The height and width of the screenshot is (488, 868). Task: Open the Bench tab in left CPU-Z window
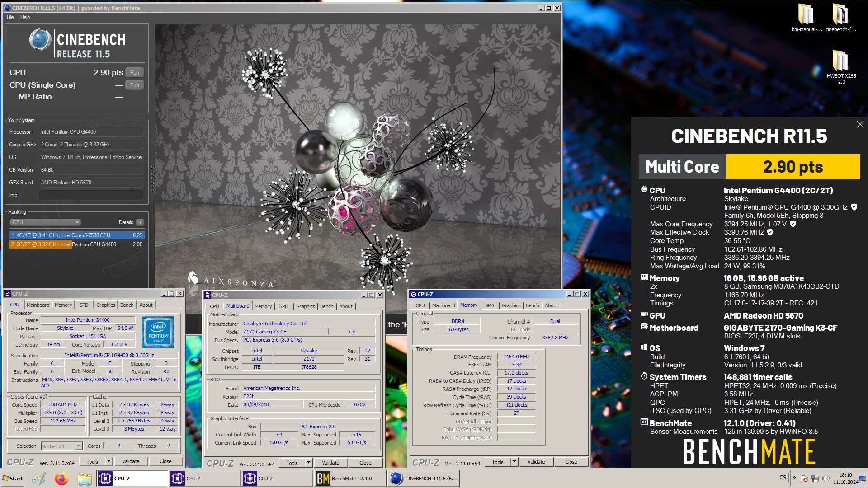pos(127,305)
